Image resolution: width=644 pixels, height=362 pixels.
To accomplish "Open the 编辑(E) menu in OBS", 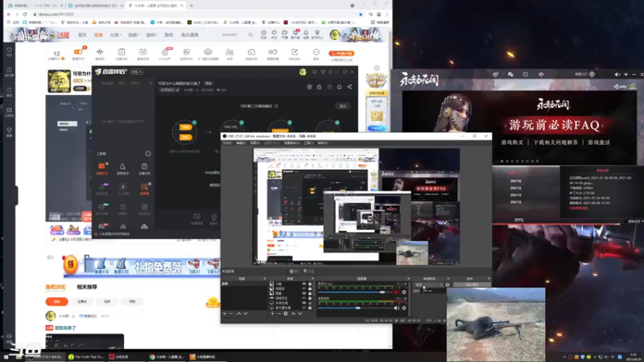I will [241, 143].
